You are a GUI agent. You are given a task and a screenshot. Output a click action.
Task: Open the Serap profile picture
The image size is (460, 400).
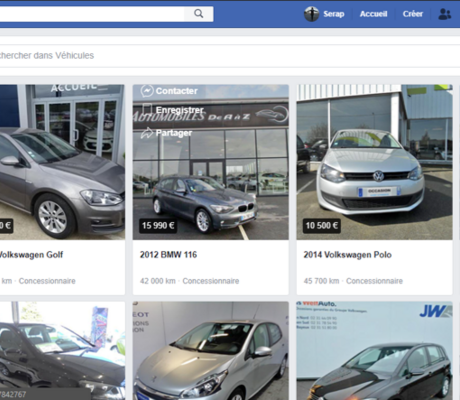(x=311, y=14)
